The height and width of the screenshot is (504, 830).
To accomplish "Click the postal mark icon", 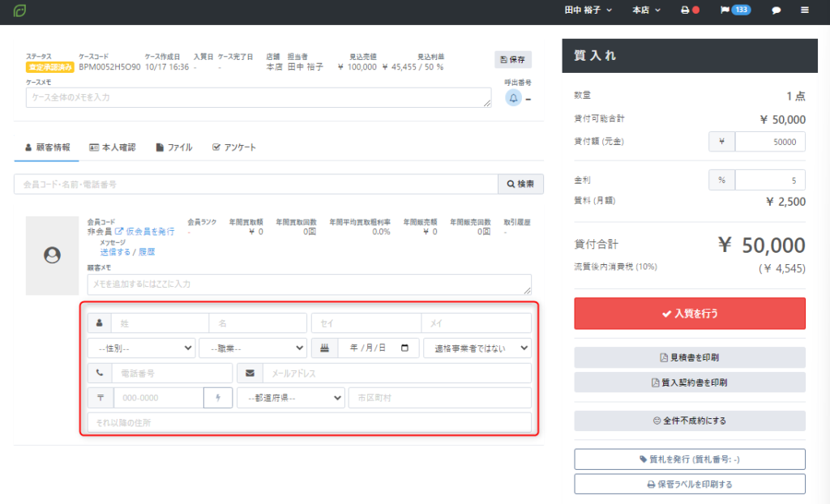I will point(101,398).
